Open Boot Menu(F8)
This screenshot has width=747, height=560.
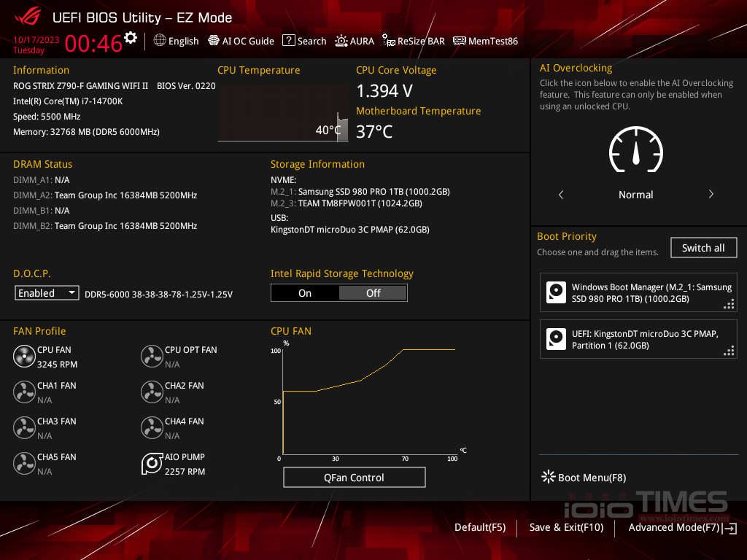(x=584, y=478)
